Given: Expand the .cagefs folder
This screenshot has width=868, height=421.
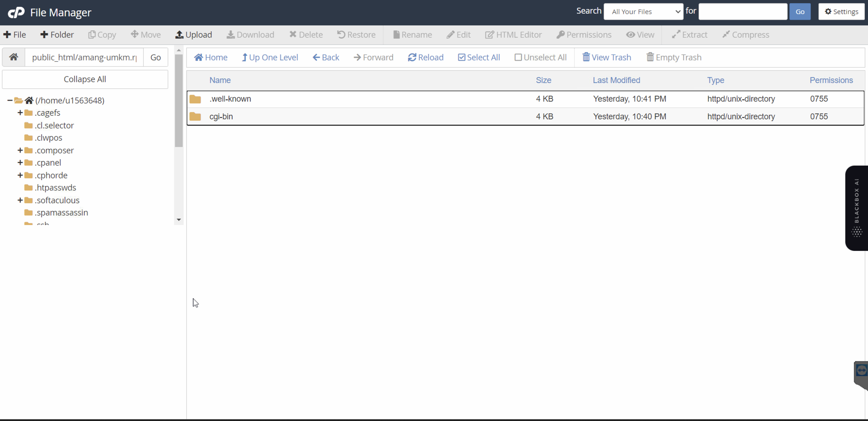Looking at the screenshot, I should (20, 113).
